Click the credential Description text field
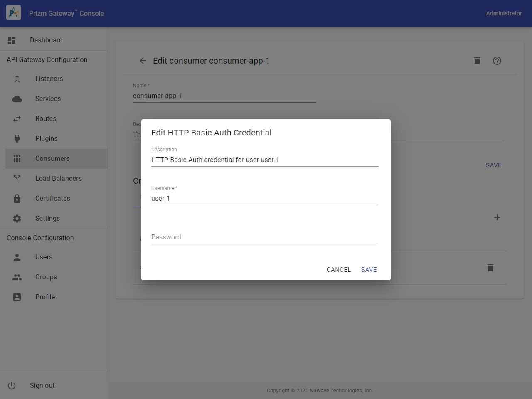This screenshot has height=399, width=532. coord(265,160)
